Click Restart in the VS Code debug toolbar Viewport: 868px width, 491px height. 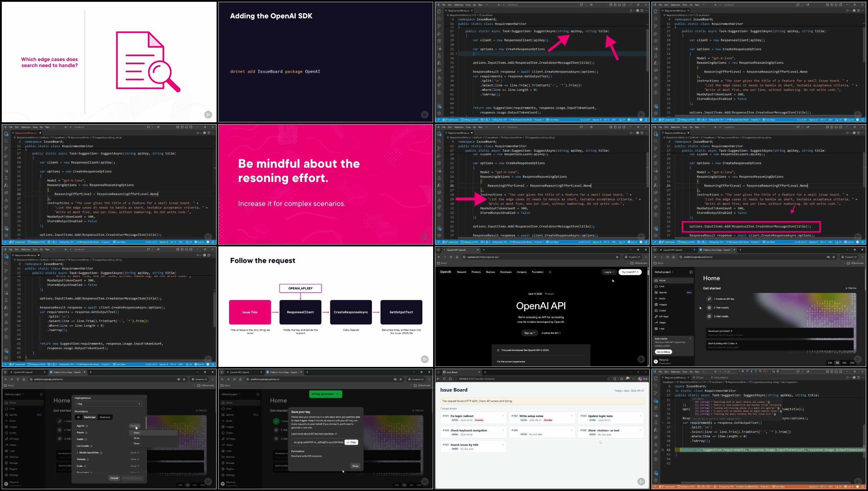pyautogui.click(x=760, y=371)
